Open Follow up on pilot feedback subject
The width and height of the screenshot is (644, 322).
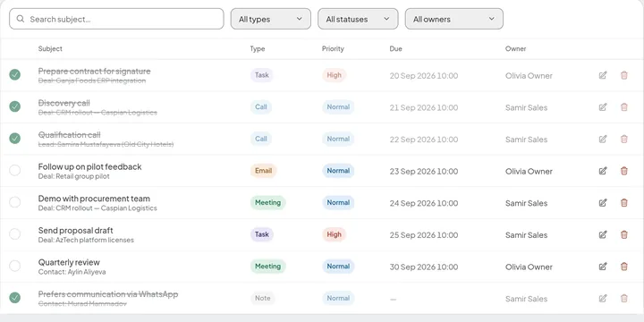pyautogui.click(x=89, y=166)
